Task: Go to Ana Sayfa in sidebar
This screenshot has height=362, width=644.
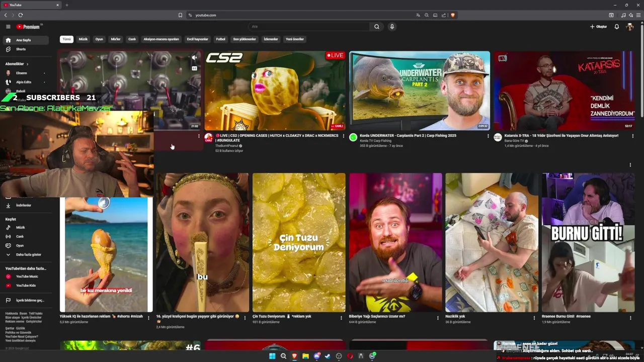Action: pos(26,40)
